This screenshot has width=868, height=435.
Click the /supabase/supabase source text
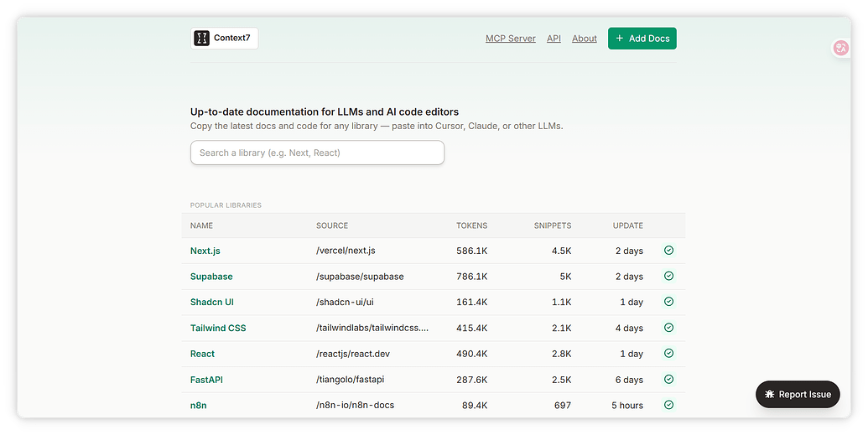(x=360, y=276)
